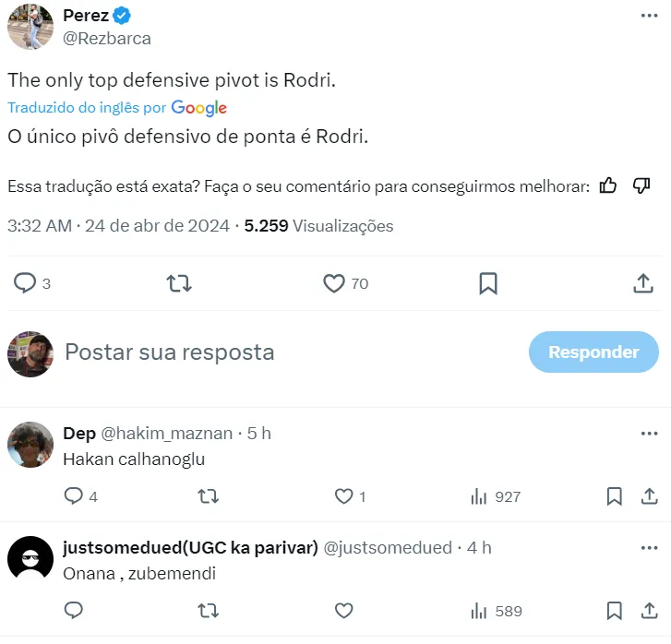Screen dimensions: 671x644
Task: Give thumbs down to the translation
Action: 641,185
